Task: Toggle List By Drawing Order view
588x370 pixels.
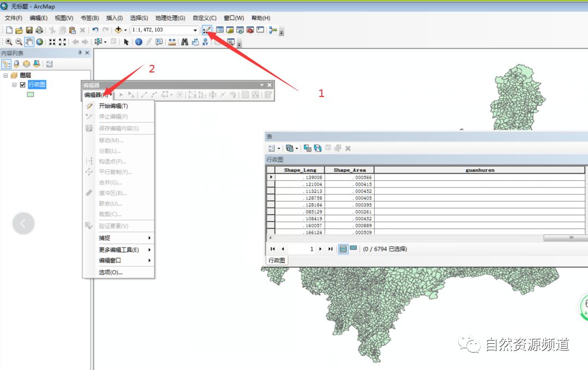Action: [x=7, y=64]
